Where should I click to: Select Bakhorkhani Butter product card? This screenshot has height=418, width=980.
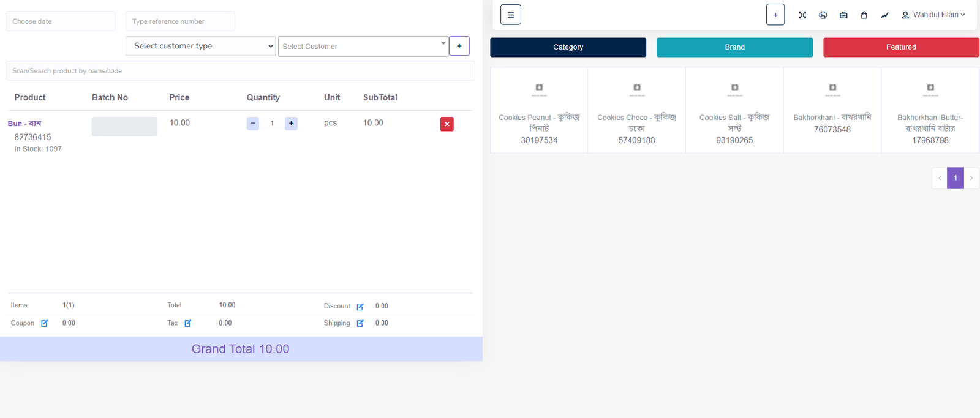click(x=930, y=110)
